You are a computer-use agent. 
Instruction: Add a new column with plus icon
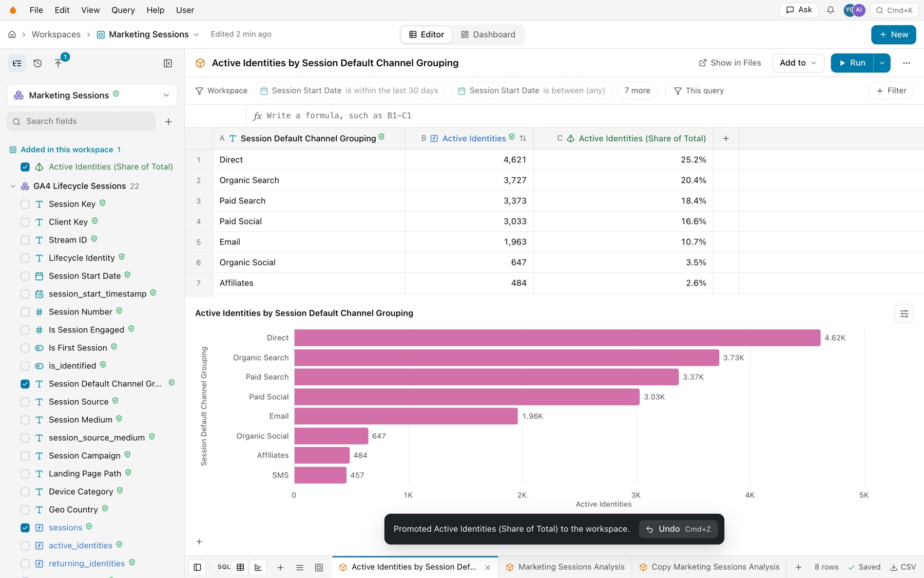click(726, 138)
